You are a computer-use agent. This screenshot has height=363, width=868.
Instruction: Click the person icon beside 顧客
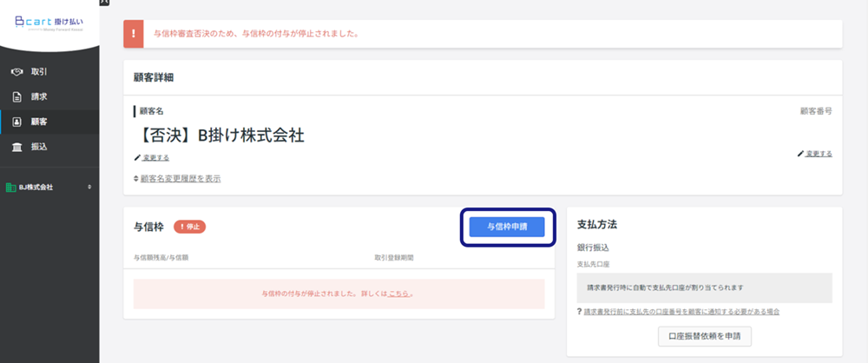pos(16,122)
